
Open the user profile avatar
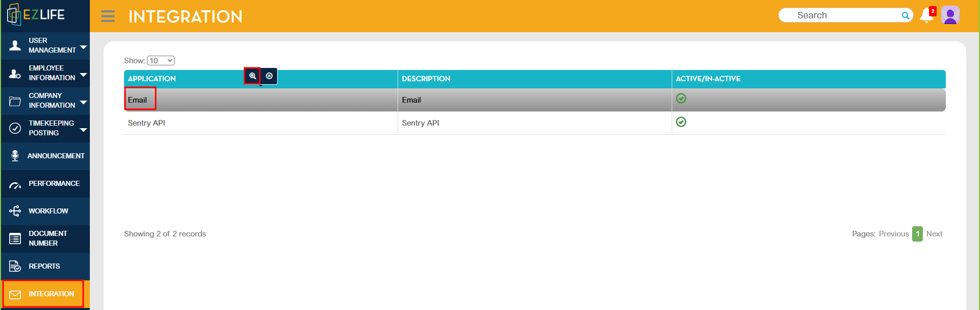point(950,15)
